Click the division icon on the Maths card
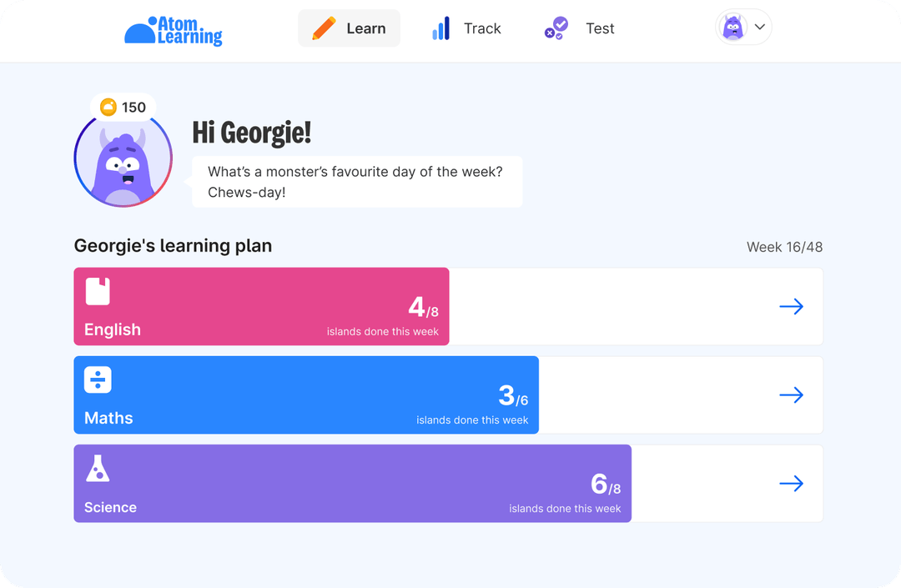Viewport: 901px width, 588px height. click(x=98, y=380)
